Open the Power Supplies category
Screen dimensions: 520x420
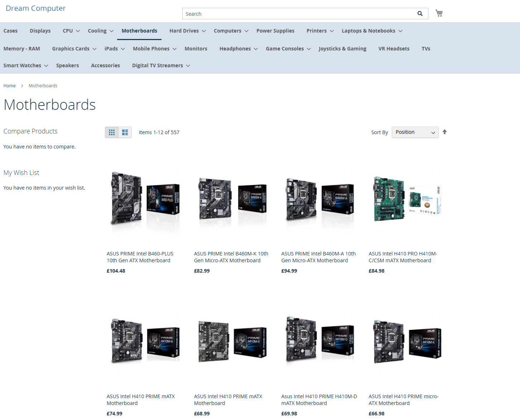tap(275, 31)
